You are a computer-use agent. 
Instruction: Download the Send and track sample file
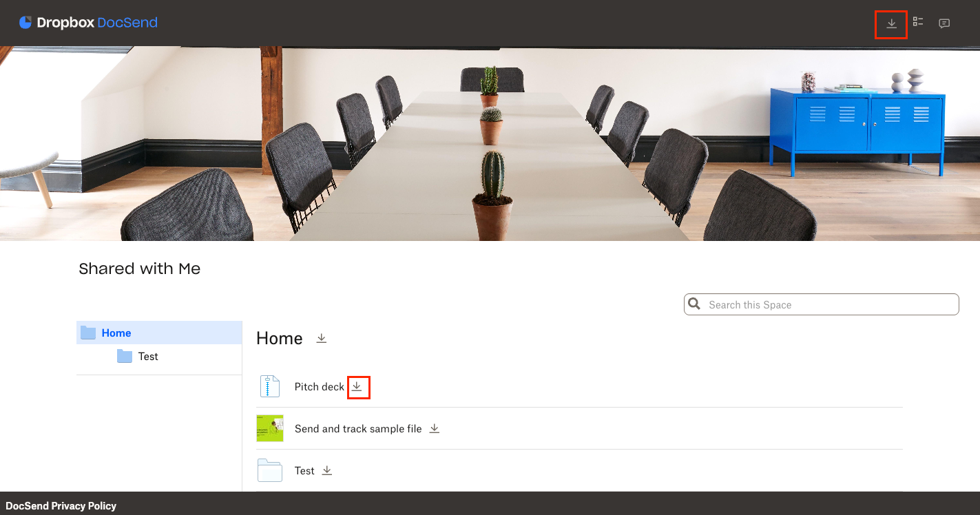pos(435,428)
